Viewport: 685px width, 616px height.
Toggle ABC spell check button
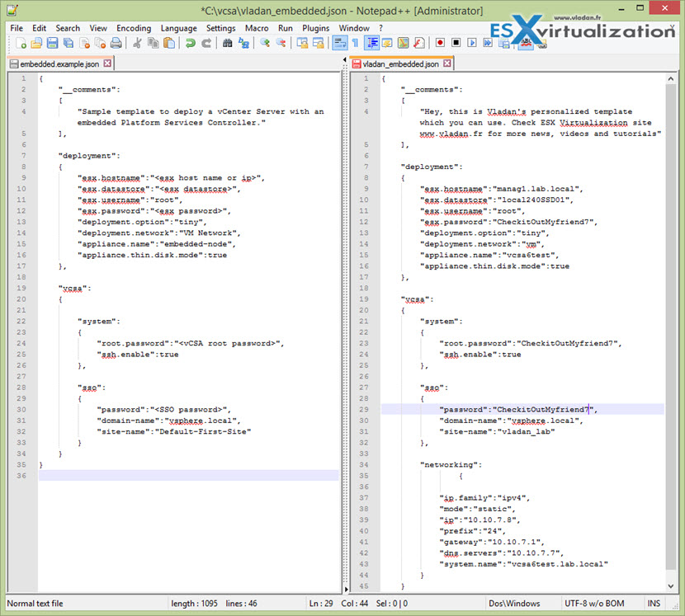click(526, 43)
